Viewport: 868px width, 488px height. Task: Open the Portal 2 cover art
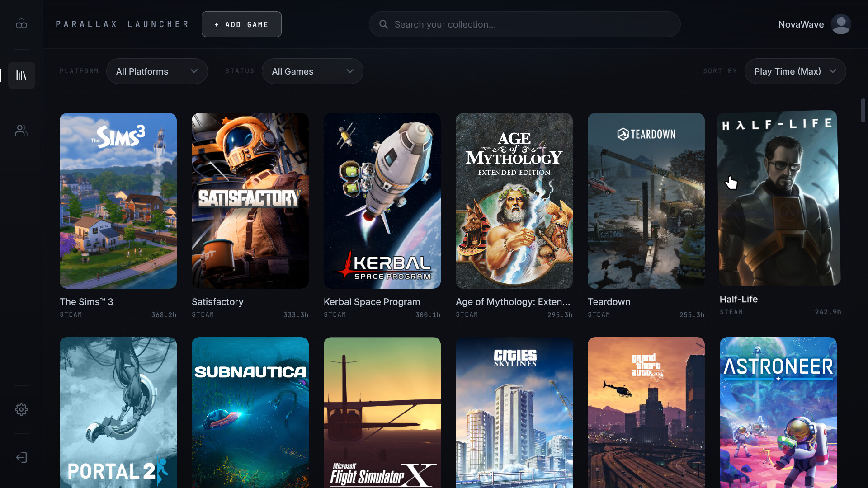point(118,412)
